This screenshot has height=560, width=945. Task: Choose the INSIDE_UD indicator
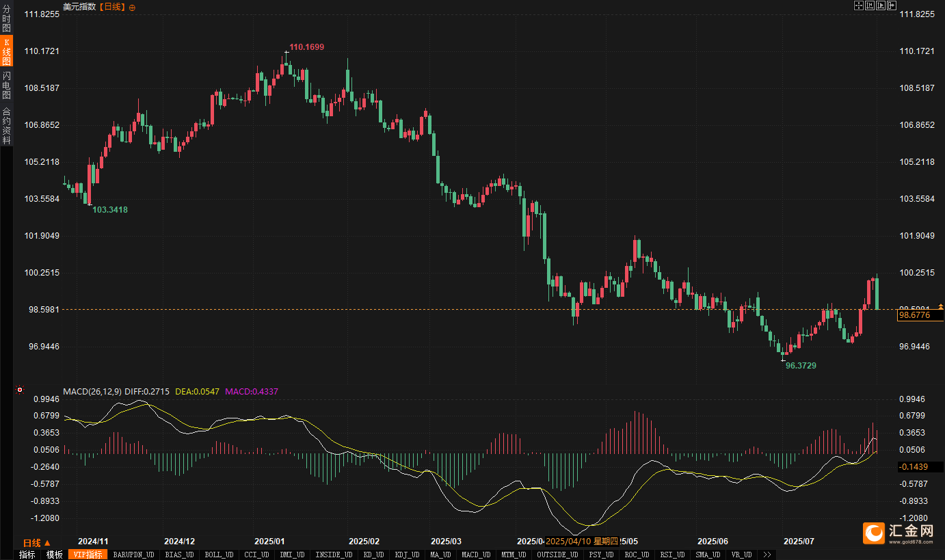pyautogui.click(x=334, y=555)
